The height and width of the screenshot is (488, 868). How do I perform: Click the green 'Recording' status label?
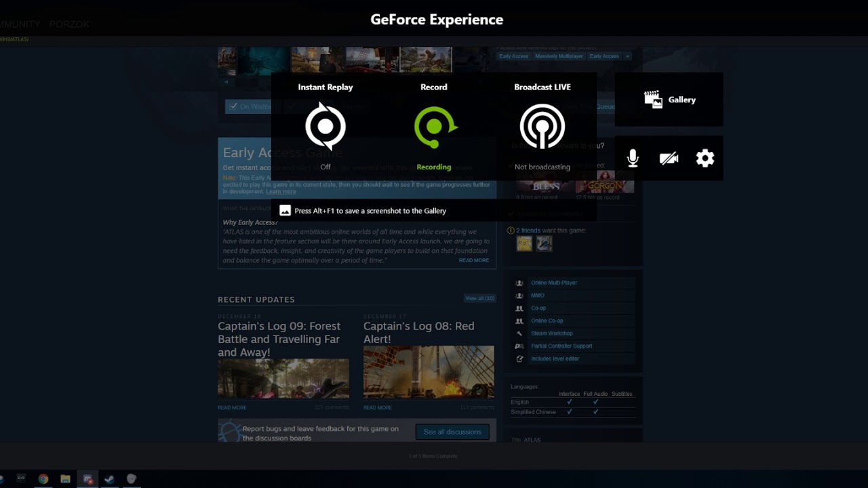coord(434,167)
